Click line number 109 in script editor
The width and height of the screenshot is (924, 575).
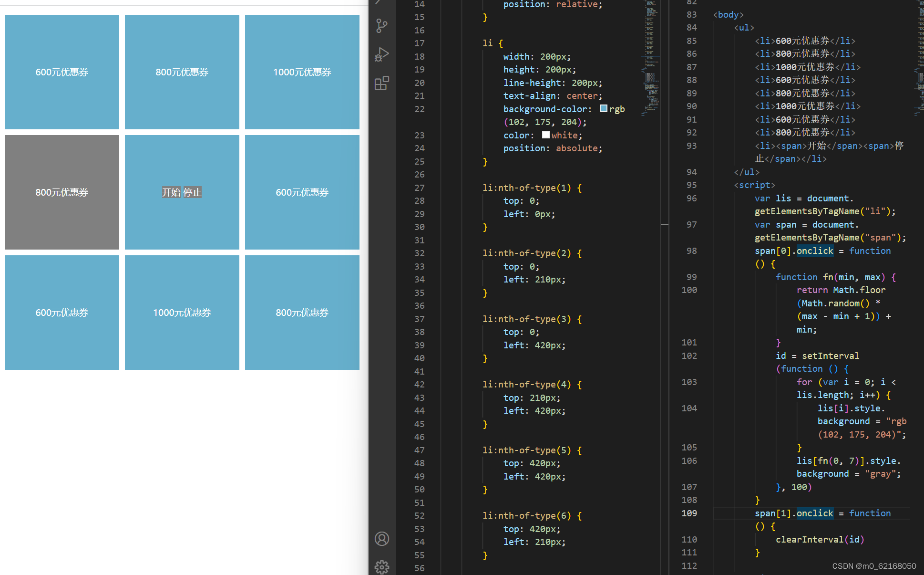click(x=689, y=513)
